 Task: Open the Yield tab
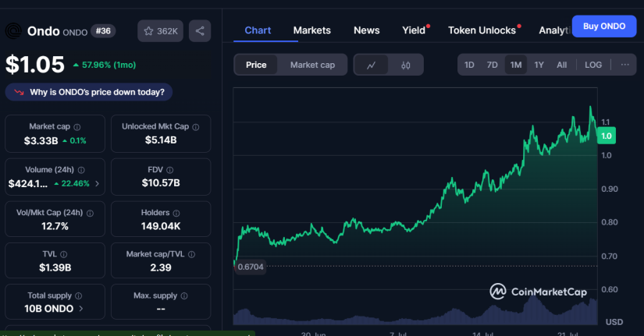[414, 30]
